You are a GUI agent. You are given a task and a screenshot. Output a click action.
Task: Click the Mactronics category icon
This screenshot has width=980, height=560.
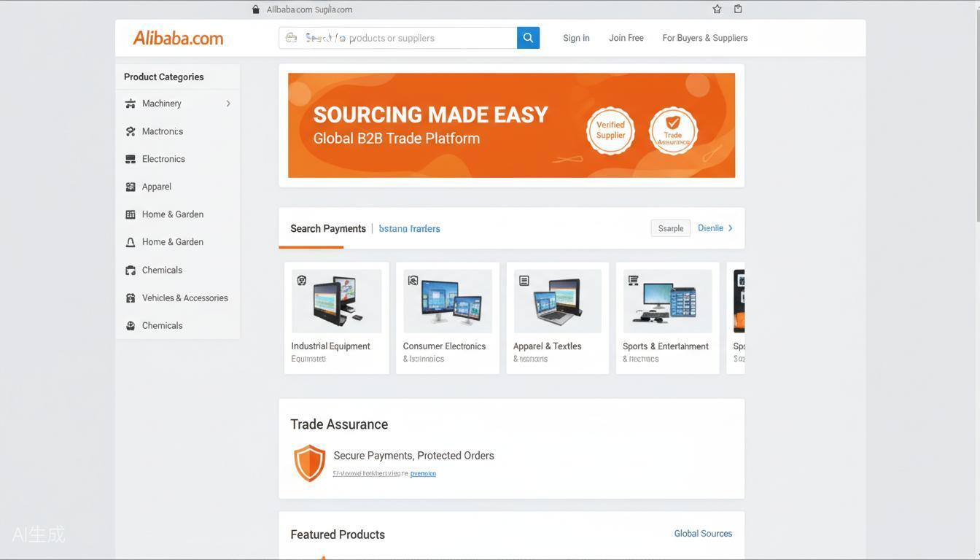(x=131, y=131)
